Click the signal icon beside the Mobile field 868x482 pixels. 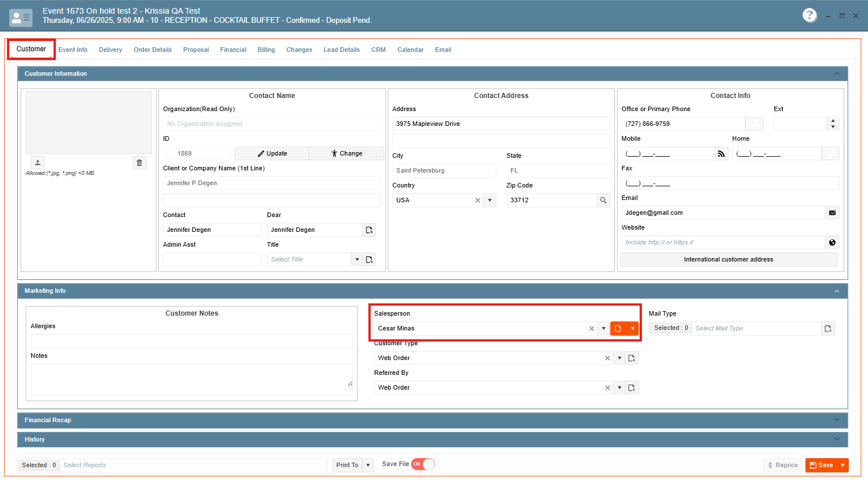[721, 153]
